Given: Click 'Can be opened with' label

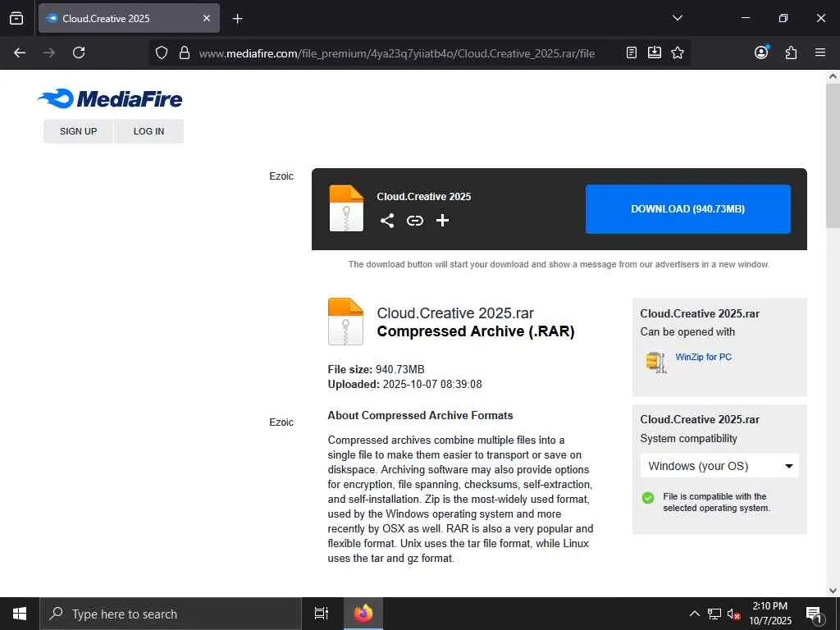Looking at the screenshot, I should pos(687,331).
